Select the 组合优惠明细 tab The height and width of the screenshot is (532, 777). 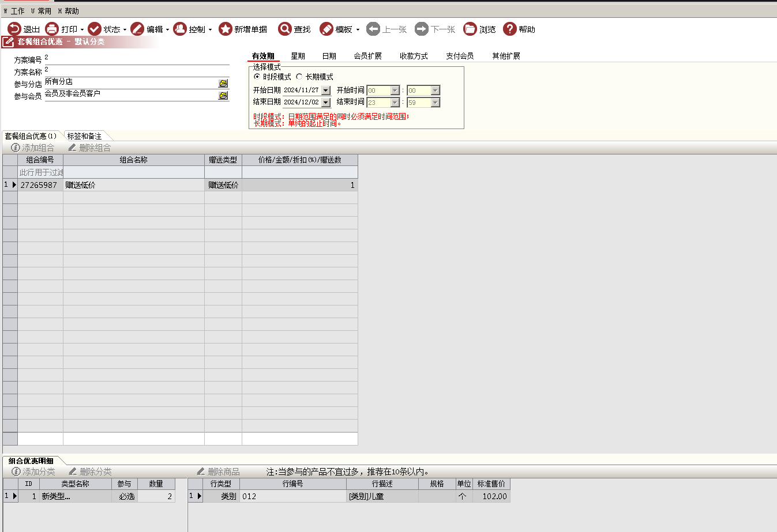31,461
